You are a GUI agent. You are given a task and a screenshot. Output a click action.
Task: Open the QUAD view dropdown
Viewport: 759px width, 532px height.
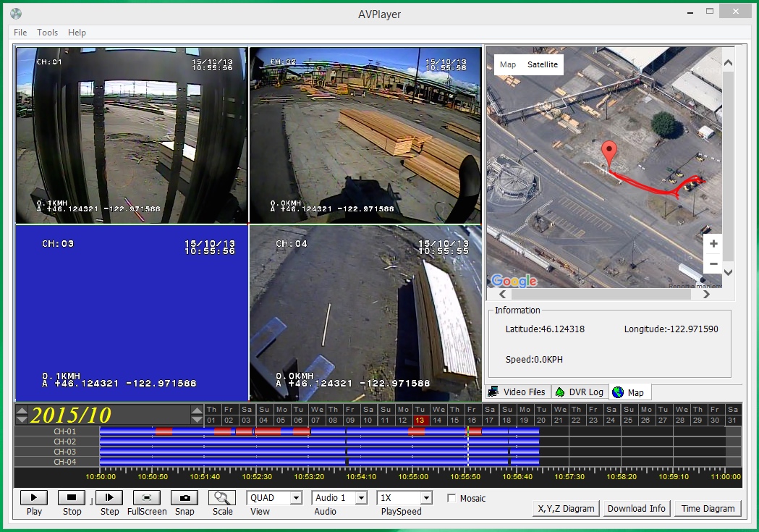295,498
